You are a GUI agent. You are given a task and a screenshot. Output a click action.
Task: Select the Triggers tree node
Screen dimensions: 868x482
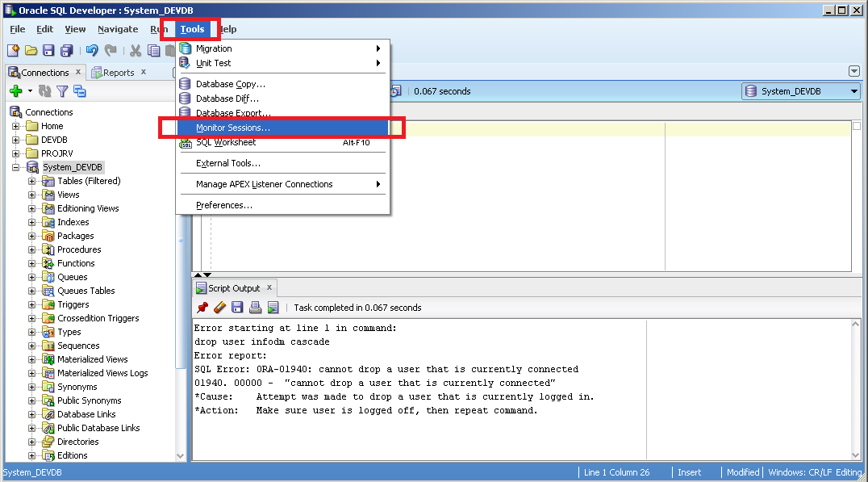(73, 304)
